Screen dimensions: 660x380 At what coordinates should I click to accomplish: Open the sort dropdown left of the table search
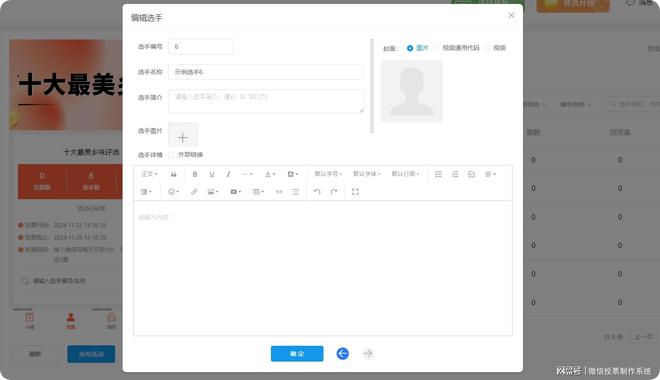tap(575, 104)
